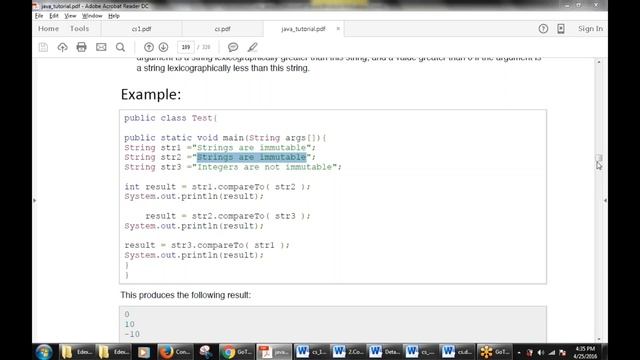Screen dimensions: 640x360
Task: Open the Chrome taskbar button
Action: pyautogui.click(x=237, y=352)
